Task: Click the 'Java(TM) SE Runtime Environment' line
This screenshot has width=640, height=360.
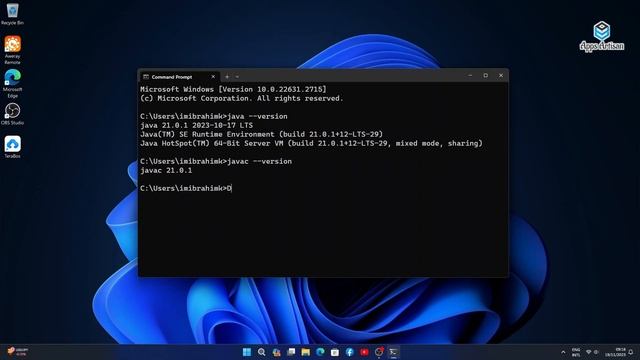Action: point(261,134)
